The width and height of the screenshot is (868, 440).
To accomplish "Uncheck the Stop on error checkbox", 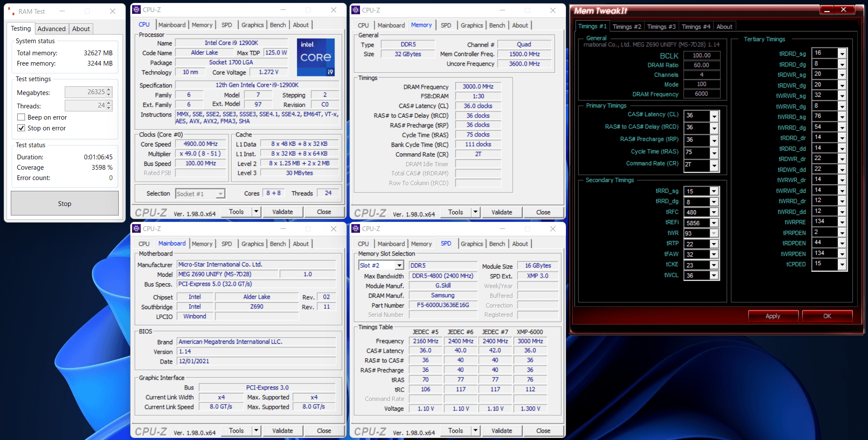I will pyautogui.click(x=21, y=128).
